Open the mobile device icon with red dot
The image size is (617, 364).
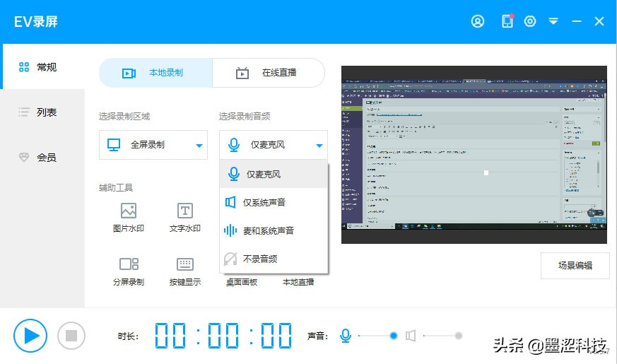[x=507, y=21]
